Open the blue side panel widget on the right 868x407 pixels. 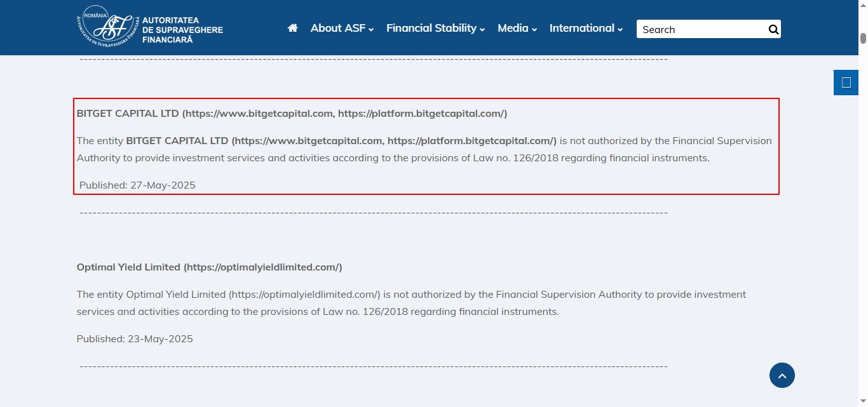point(846,82)
